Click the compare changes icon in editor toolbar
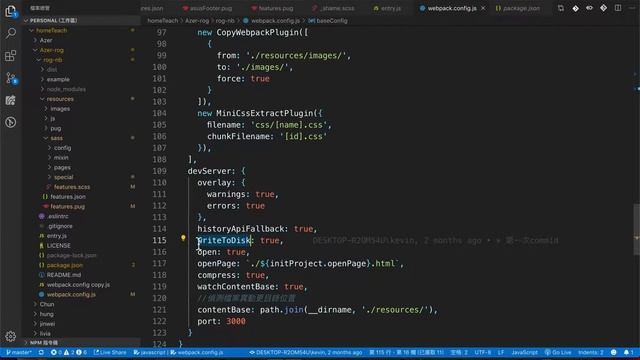Image resolution: width=640 pixels, height=360 pixels. click(561, 8)
